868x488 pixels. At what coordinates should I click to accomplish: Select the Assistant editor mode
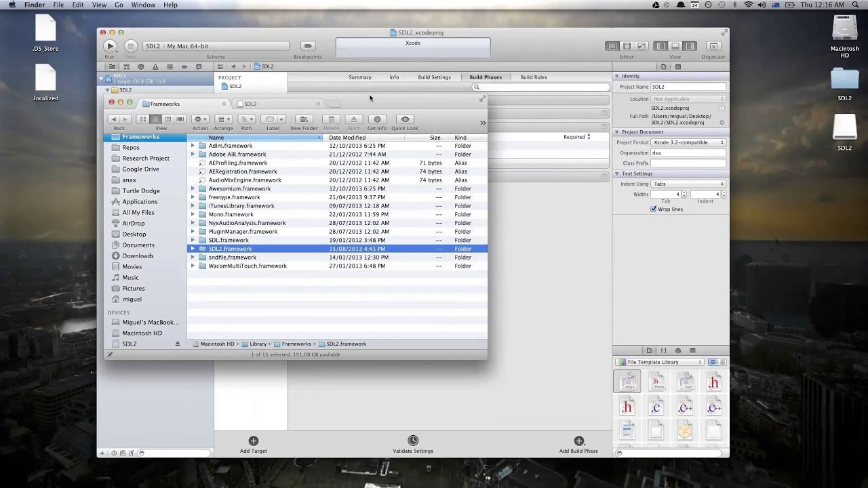[627, 46]
